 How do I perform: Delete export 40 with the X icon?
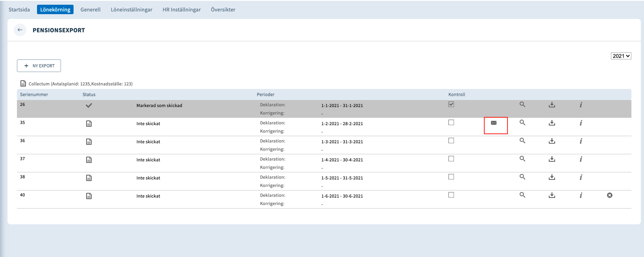coord(610,195)
